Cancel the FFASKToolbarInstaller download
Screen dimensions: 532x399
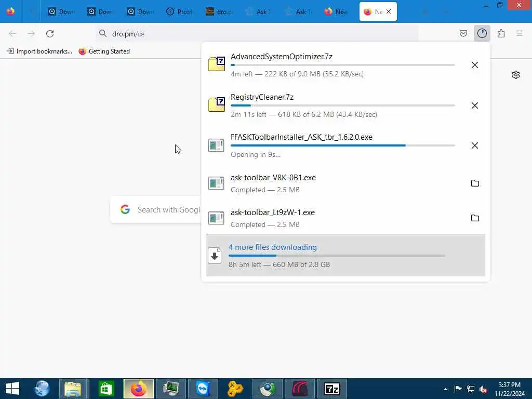tap(475, 145)
